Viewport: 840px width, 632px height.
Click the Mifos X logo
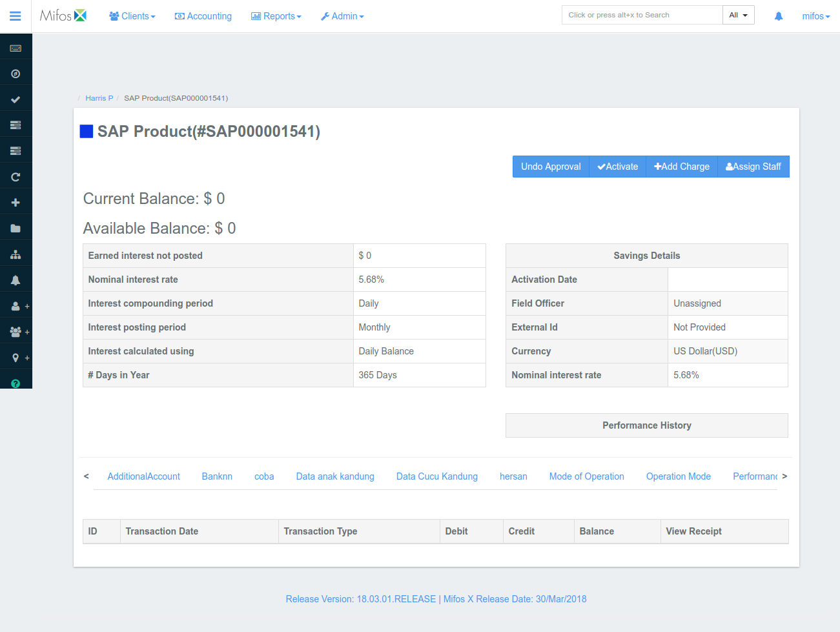[x=63, y=14]
